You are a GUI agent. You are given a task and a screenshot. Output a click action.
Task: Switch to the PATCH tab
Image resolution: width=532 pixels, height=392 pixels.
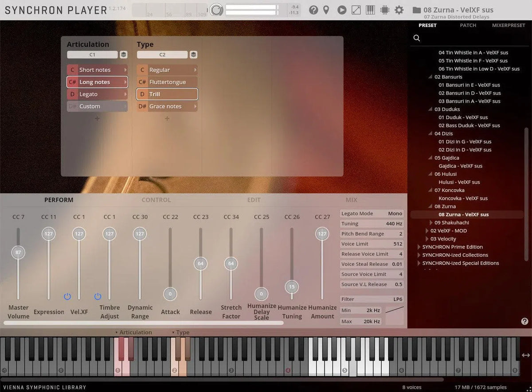tap(468, 25)
